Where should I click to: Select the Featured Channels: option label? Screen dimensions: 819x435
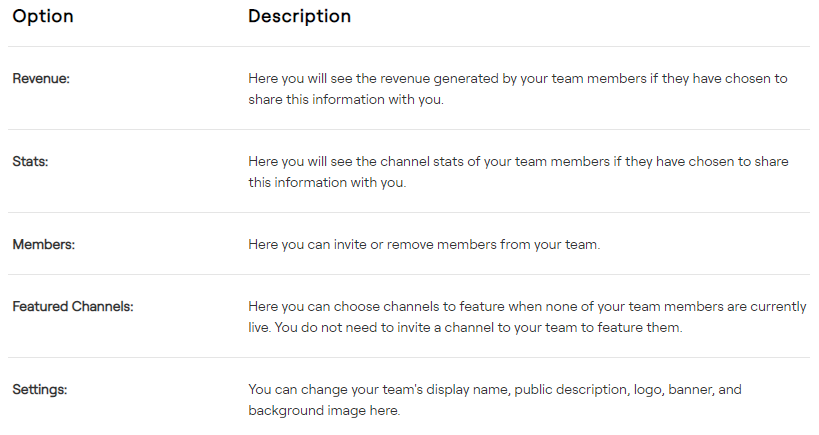pyautogui.click(x=73, y=306)
